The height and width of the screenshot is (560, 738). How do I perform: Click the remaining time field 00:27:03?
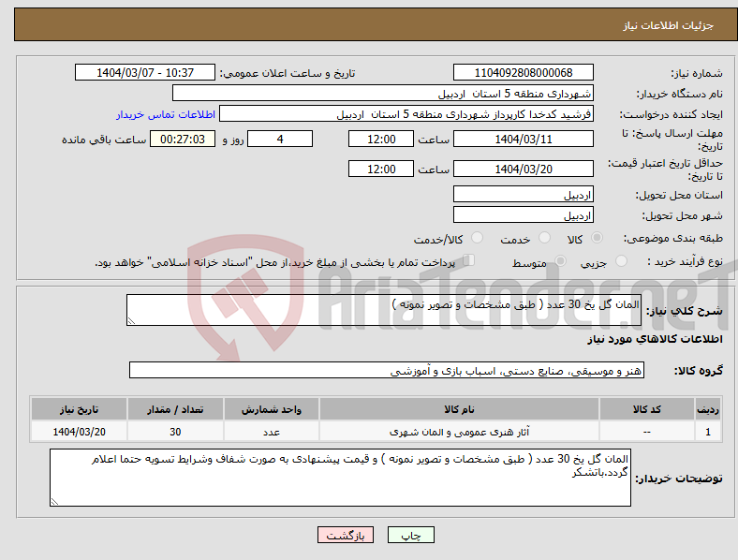(x=183, y=139)
